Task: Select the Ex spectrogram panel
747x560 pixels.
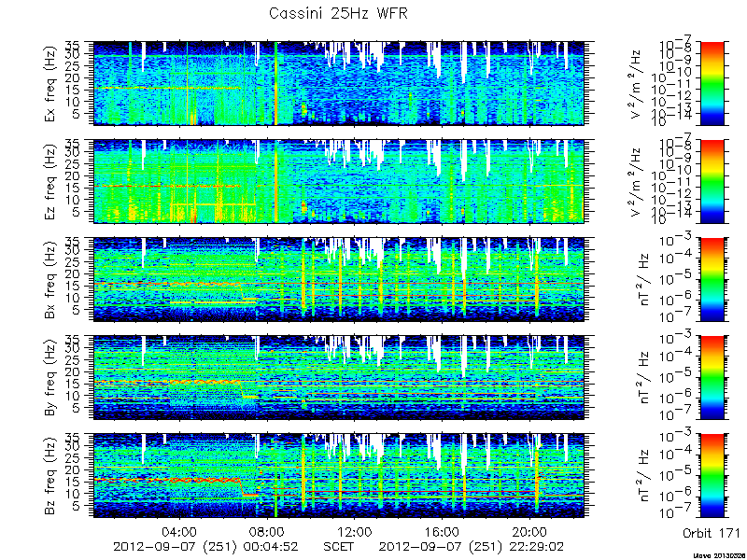Action: 339,83
